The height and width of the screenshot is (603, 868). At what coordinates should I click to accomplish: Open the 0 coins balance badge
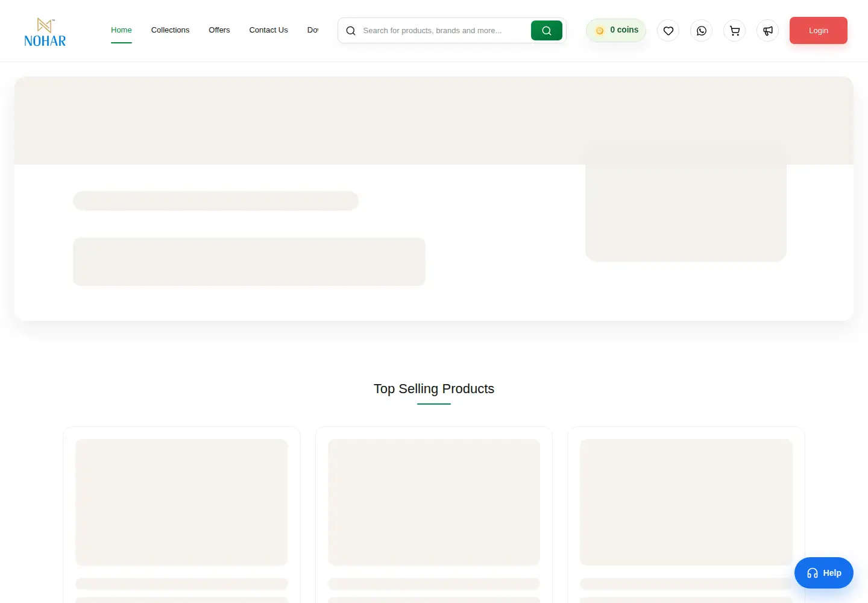[616, 30]
